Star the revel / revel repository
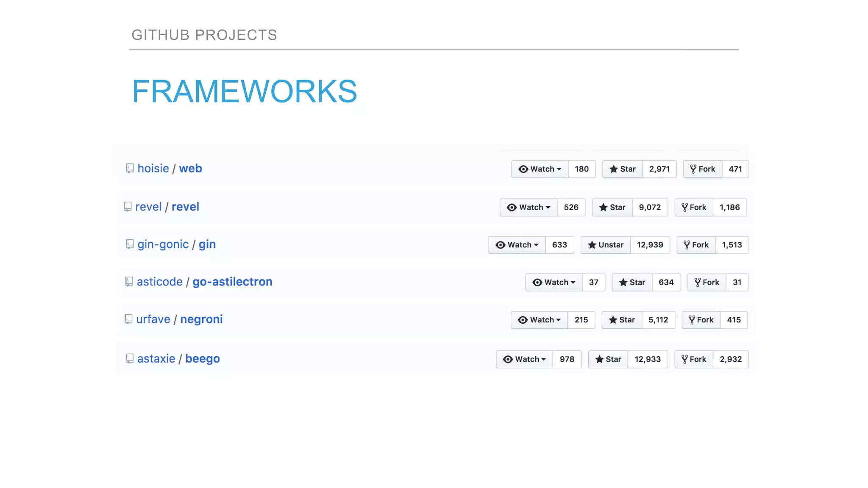 (x=612, y=208)
